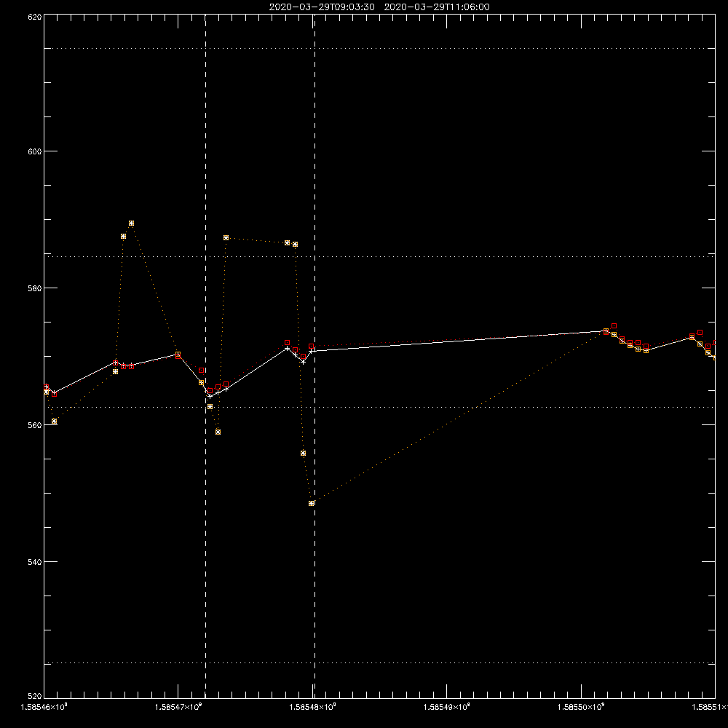Click the lowest dotted horizontal threshold line near 525
Viewport: 728px width, 728px height.
tap(380, 663)
